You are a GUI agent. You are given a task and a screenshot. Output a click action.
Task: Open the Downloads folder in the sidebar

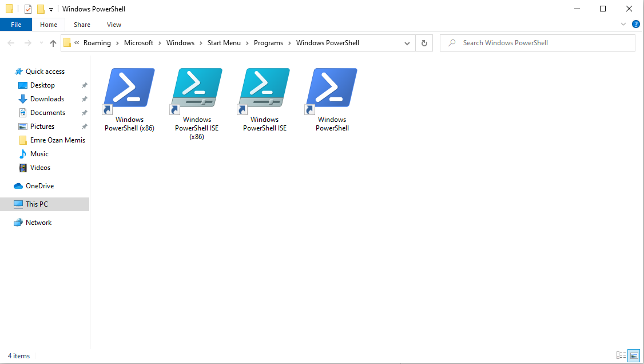pos(46,98)
